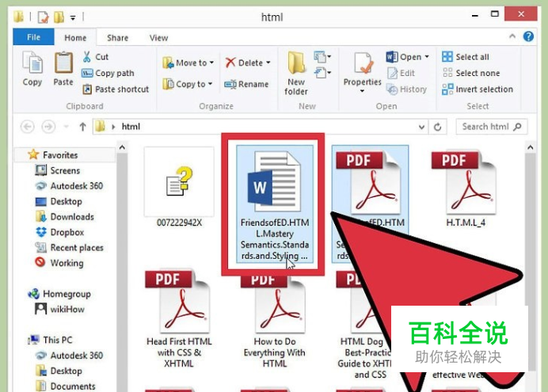The width and height of the screenshot is (548, 392).
Task: Click Select none
Action: tap(471, 73)
